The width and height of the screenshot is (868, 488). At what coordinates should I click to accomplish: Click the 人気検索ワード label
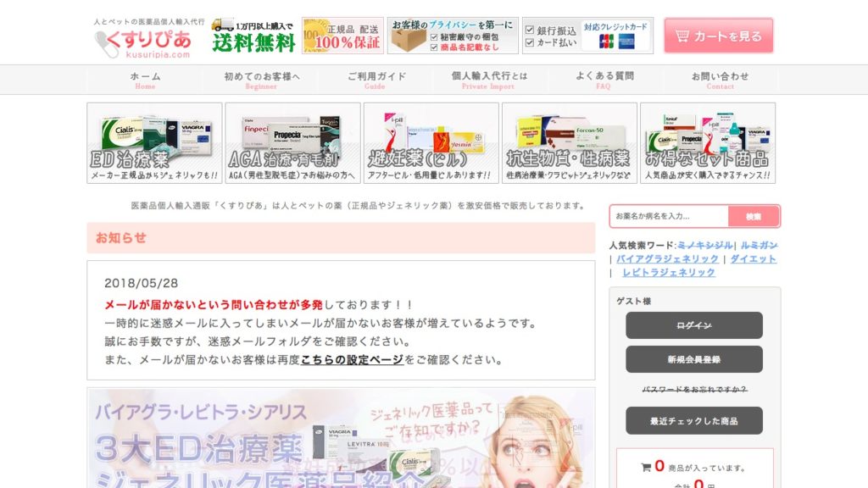pos(643,245)
